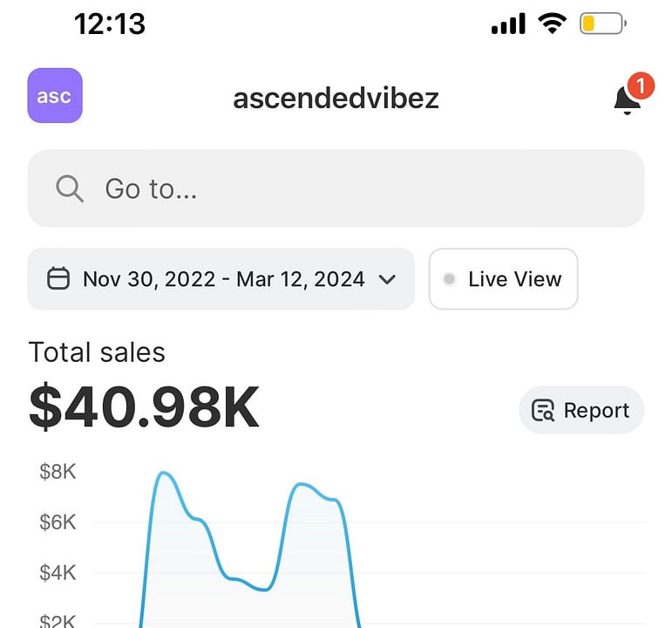Open the sales Report
The image size is (672, 628).
pos(581,410)
